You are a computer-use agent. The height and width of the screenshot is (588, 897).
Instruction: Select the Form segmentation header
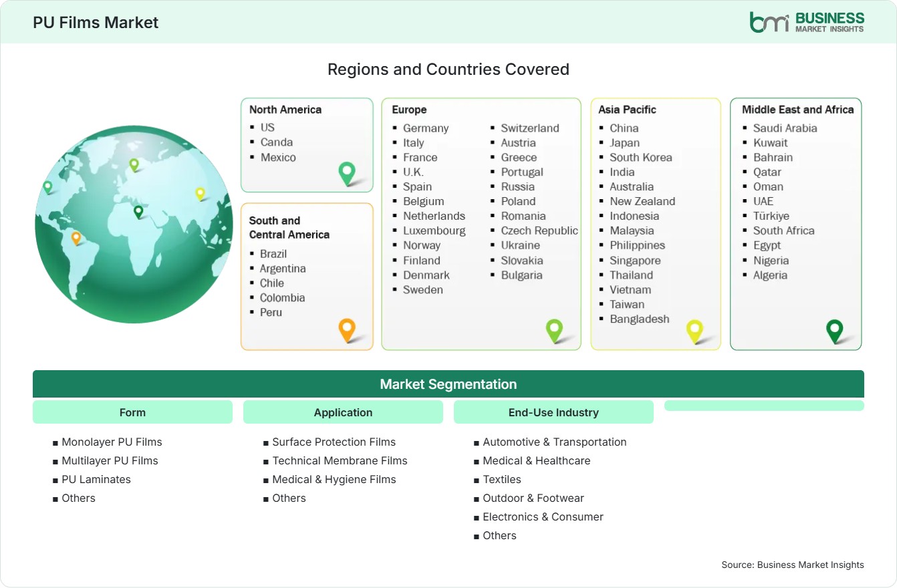tap(132, 412)
